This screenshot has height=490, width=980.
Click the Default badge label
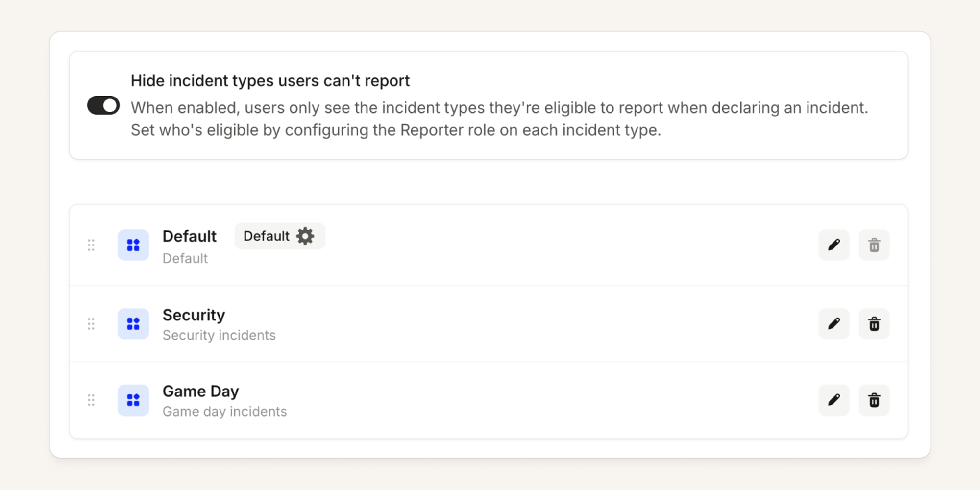click(x=267, y=236)
